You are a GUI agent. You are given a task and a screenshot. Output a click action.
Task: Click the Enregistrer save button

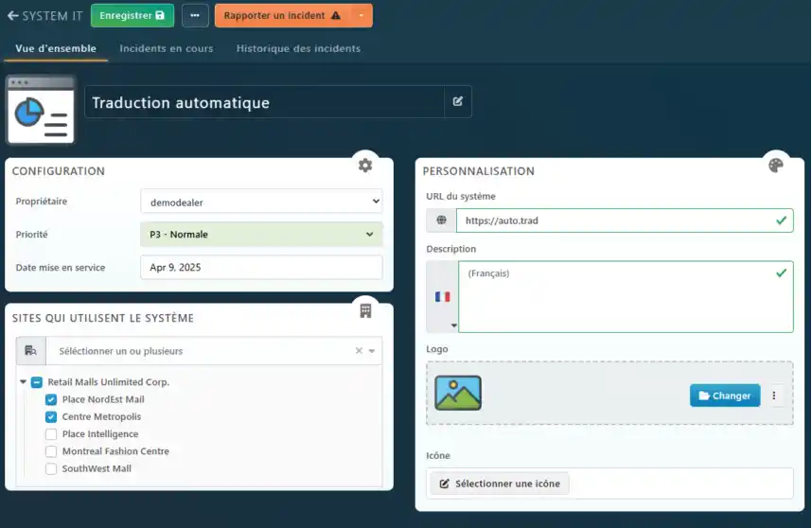click(132, 15)
